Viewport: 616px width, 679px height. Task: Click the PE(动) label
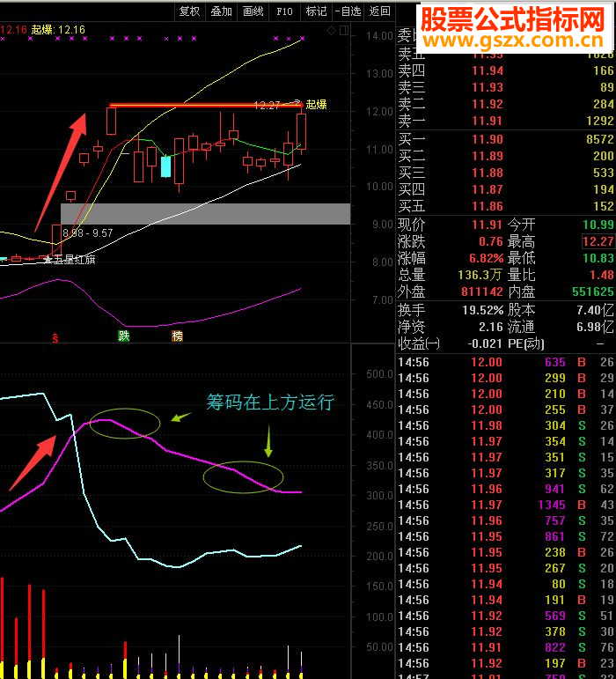click(x=525, y=343)
